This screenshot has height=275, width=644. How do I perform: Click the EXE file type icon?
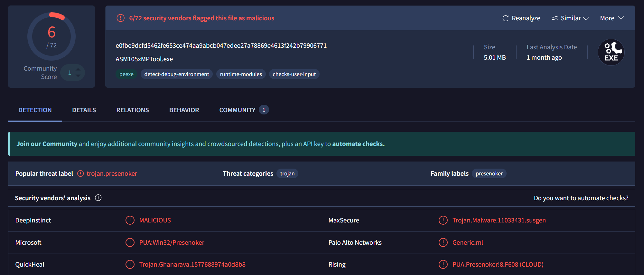(611, 52)
